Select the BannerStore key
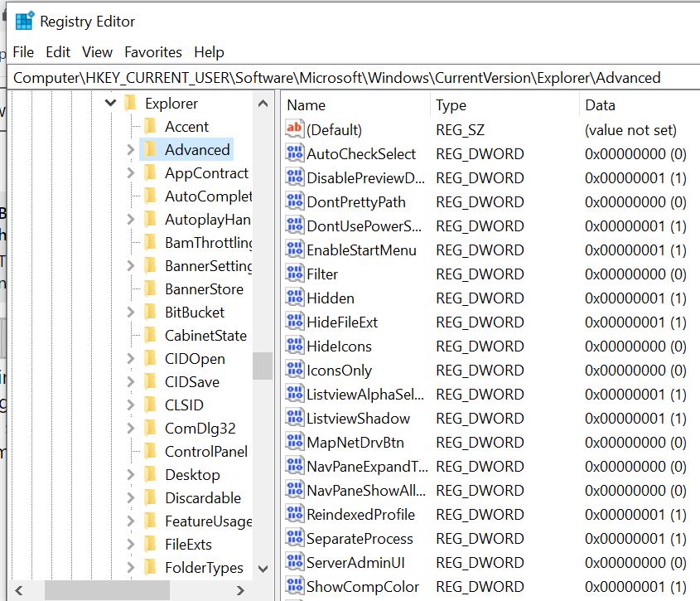 pyautogui.click(x=204, y=289)
